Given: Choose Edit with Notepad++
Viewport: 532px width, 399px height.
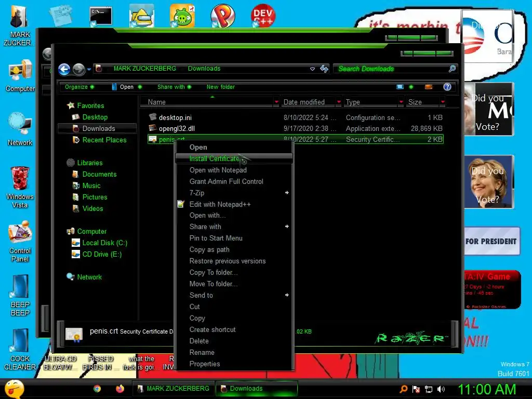Looking at the screenshot, I should pos(234,204).
